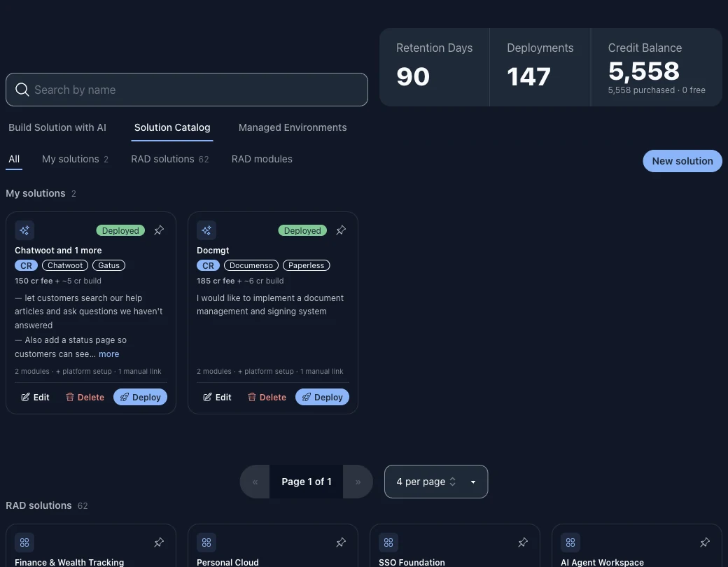The height and width of the screenshot is (567, 728).
Task: Click the per page dropdown caret arrow
Action: pyautogui.click(x=473, y=482)
